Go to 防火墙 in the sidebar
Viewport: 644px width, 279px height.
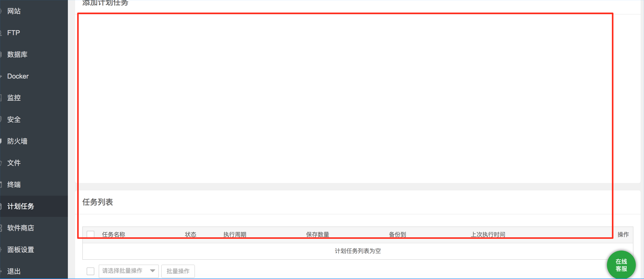(x=17, y=141)
